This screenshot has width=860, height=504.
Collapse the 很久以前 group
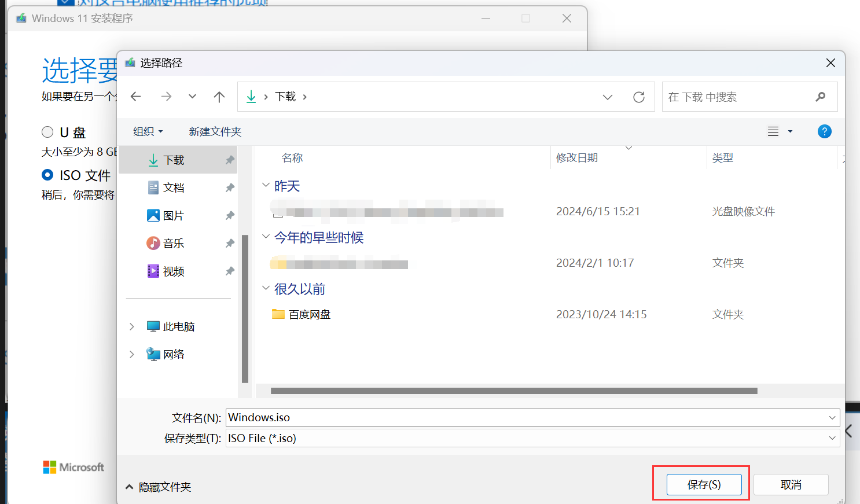pyautogui.click(x=266, y=288)
